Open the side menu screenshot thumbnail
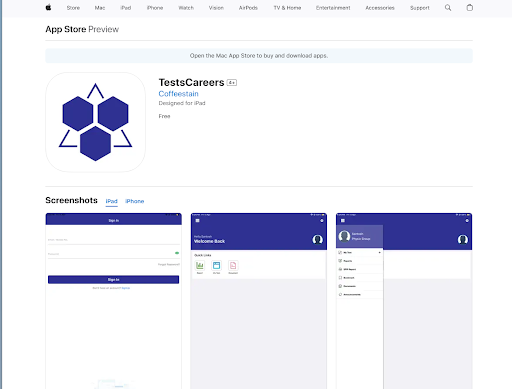Viewport: 512px width, 389px height. (404, 301)
